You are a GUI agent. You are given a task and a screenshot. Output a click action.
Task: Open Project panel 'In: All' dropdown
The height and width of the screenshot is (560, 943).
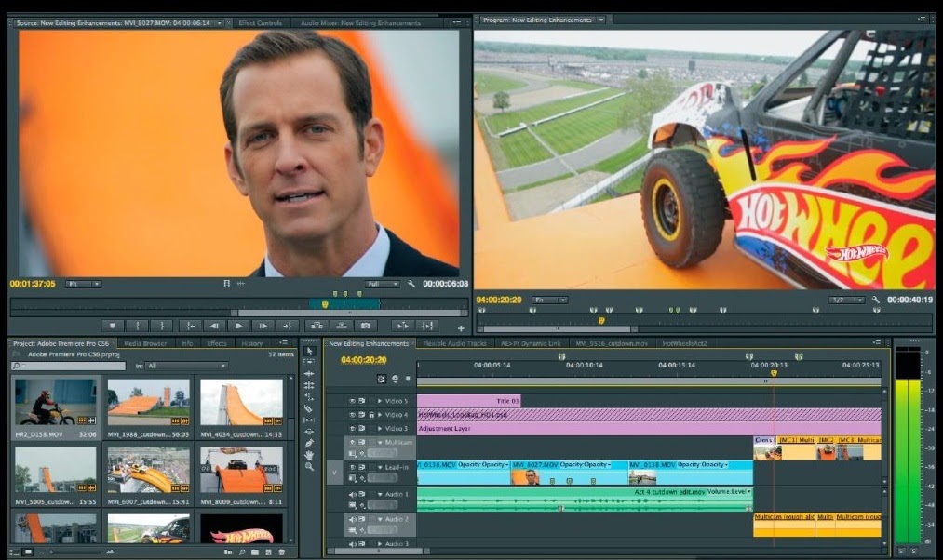(186, 366)
